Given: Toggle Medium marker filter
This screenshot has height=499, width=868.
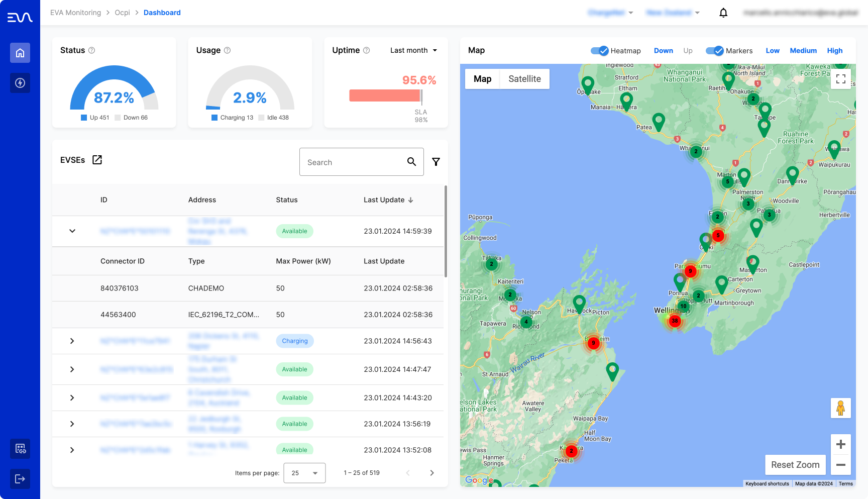Looking at the screenshot, I should 803,51.
